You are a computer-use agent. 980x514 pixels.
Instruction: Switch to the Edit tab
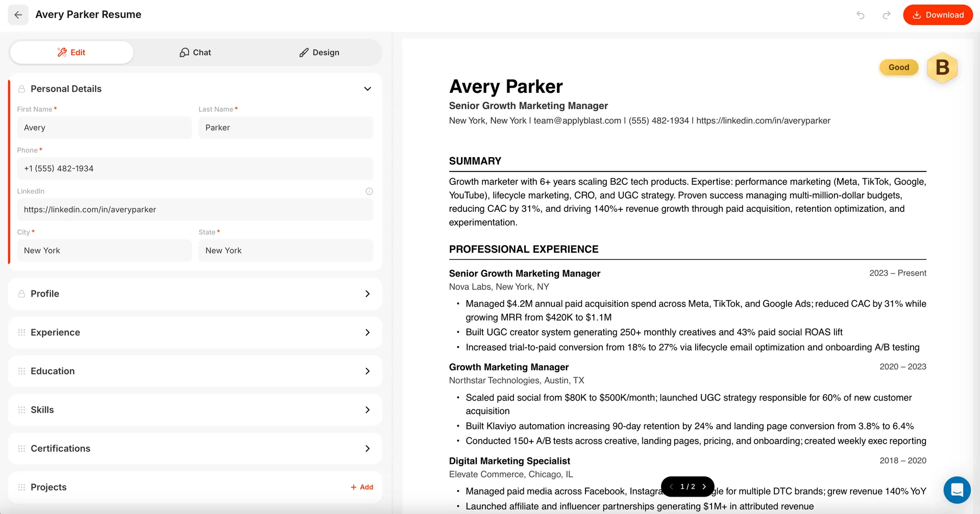coord(71,53)
